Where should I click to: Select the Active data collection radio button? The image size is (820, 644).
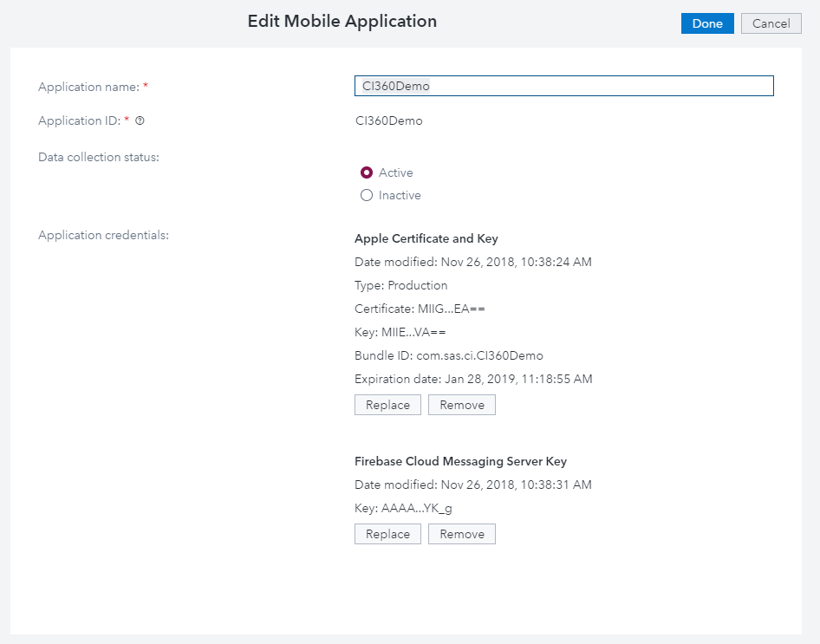(x=367, y=172)
